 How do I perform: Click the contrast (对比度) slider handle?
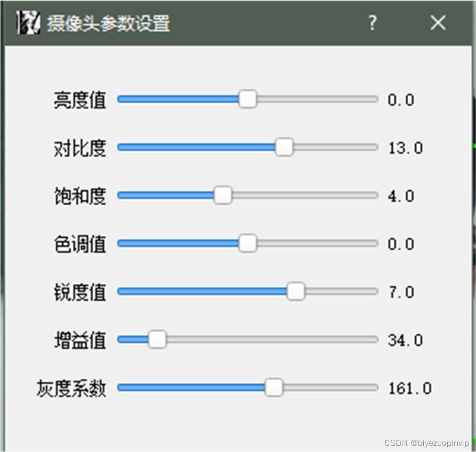pyautogui.click(x=285, y=147)
